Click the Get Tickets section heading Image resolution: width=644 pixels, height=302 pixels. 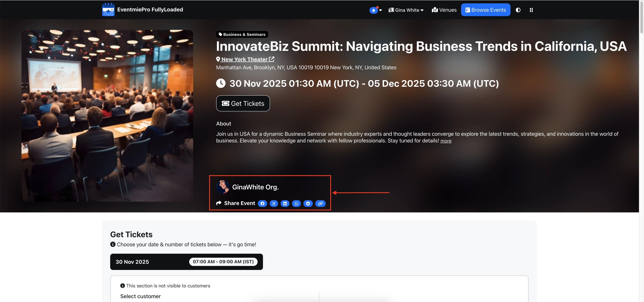coord(131,235)
